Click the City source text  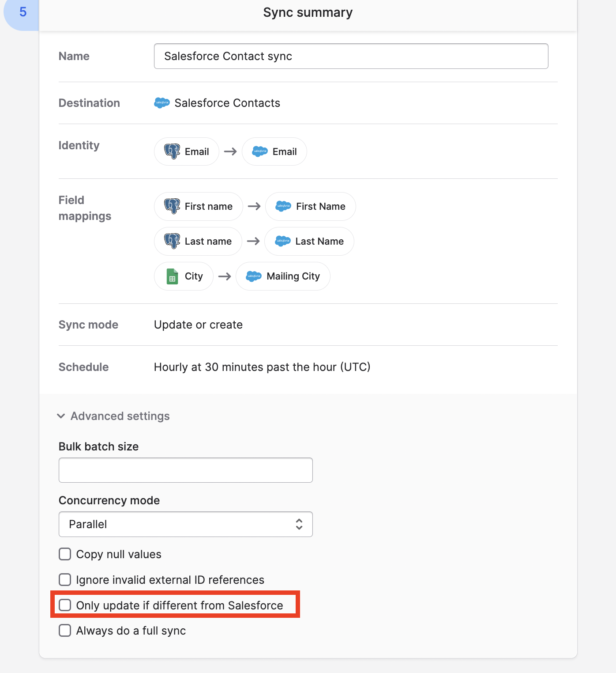[x=194, y=276]
